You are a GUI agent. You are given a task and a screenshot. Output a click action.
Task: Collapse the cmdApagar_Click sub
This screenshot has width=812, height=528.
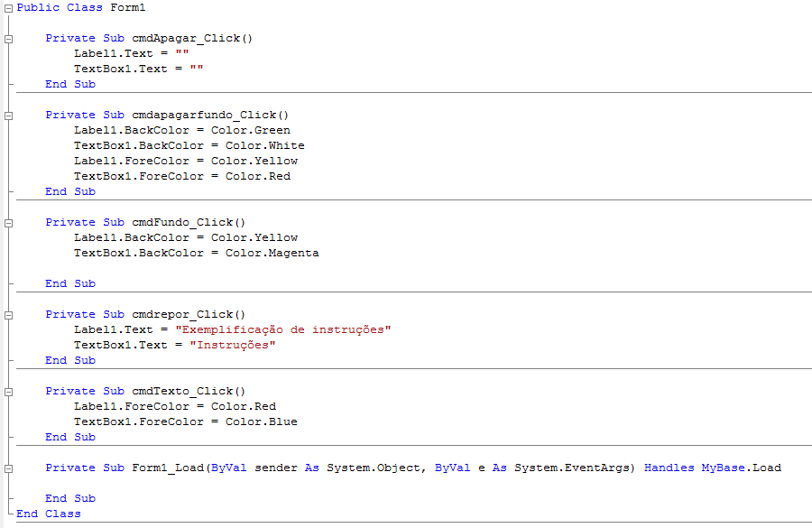point(8,39)
